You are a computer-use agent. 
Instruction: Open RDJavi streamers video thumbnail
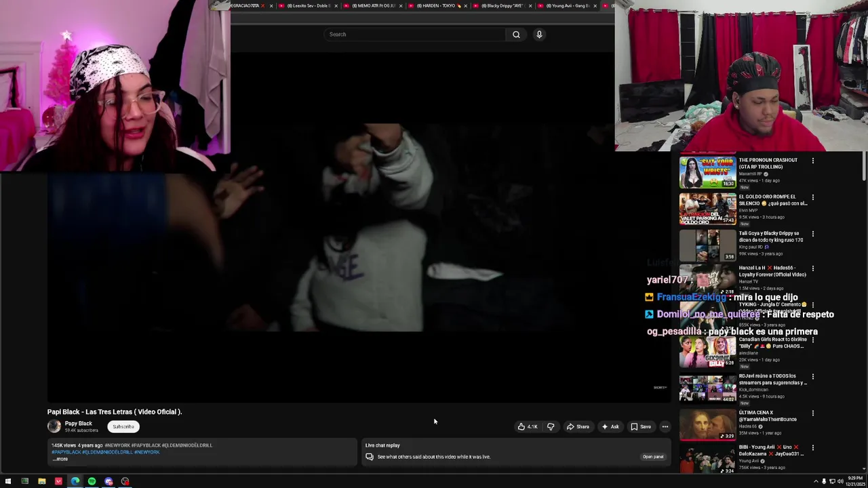pyautogui.click(x=708, y=388)
